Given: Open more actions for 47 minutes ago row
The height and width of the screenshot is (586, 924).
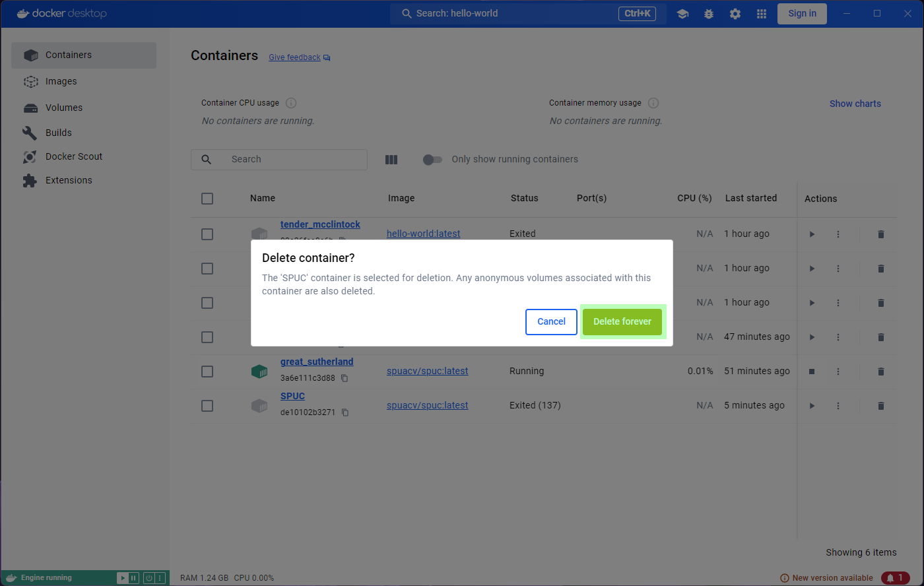Looking at the screenshot, I should pos(838,337).
